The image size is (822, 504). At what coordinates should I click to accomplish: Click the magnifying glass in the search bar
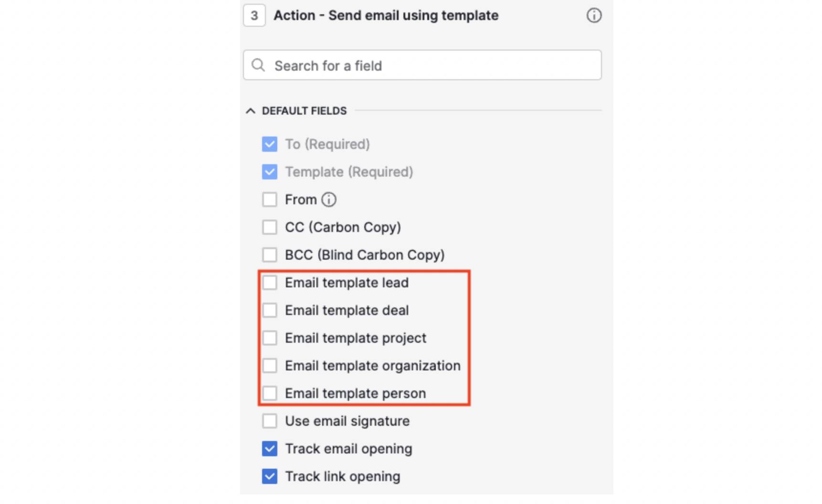(x=258, y=65)
